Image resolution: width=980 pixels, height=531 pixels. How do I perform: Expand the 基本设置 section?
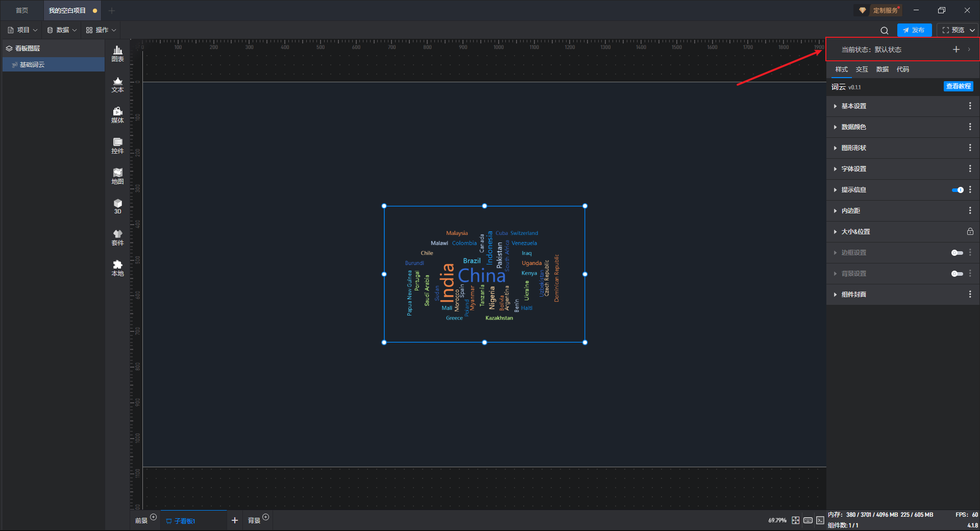click(x=853, y=106)
